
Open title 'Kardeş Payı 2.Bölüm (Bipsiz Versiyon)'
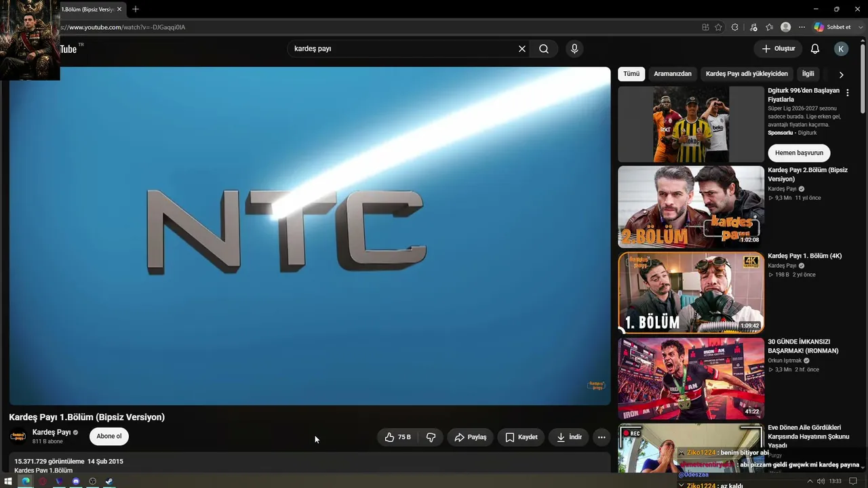808,174
